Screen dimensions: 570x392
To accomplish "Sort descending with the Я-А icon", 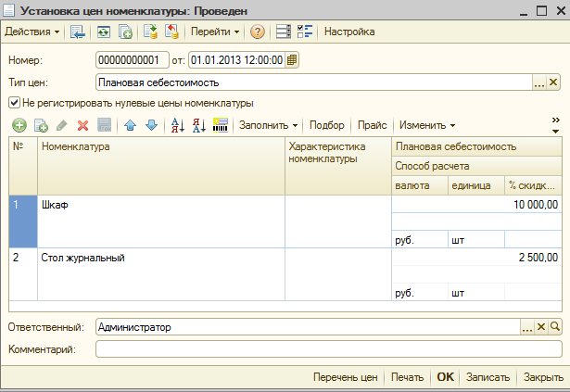I will point(199,125).
